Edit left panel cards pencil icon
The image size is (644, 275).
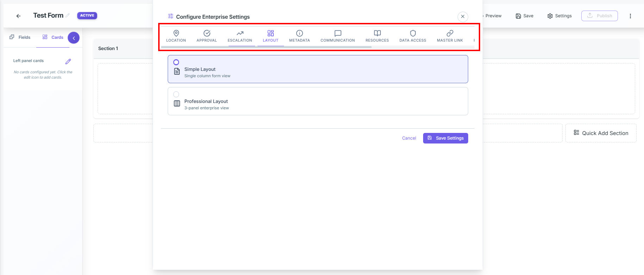point(68,61)
